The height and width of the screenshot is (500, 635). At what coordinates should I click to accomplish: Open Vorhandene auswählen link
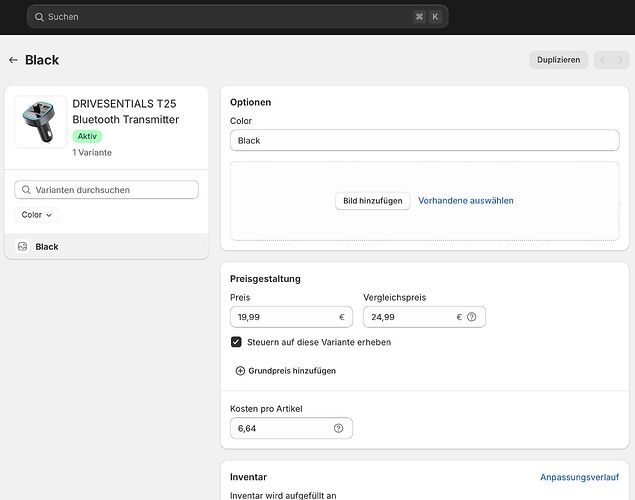pos(465,201)
